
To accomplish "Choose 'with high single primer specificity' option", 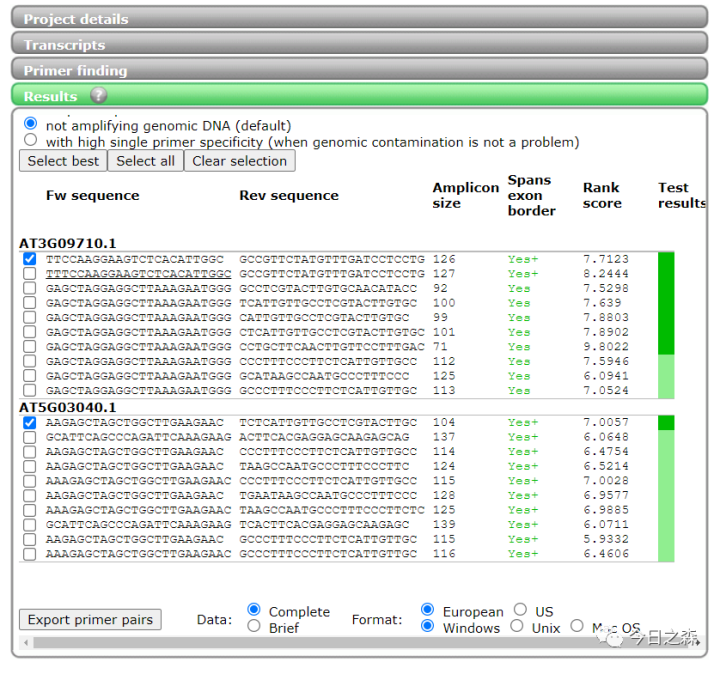I will point(30,141).
